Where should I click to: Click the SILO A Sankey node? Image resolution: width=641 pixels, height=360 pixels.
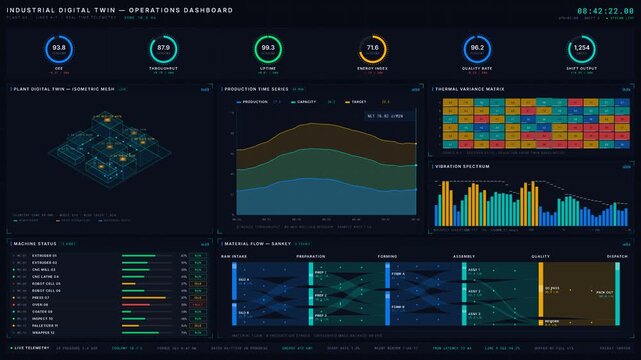click(234, 281)
